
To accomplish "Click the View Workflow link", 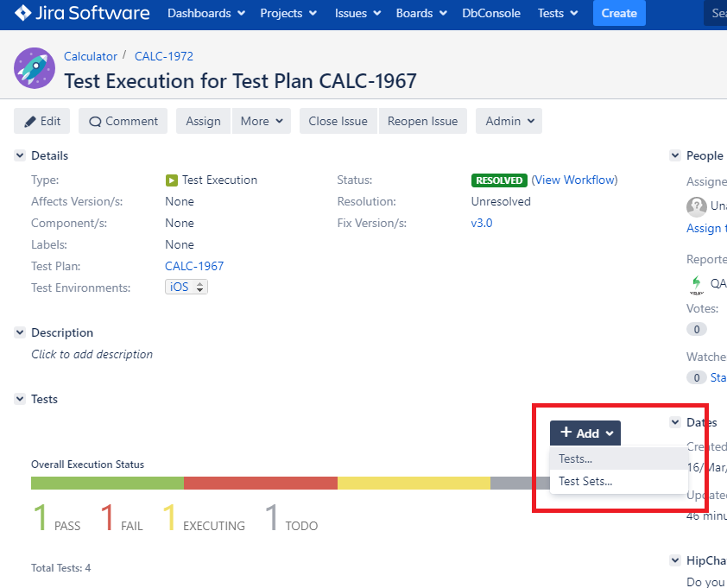I will pos(574,180).
